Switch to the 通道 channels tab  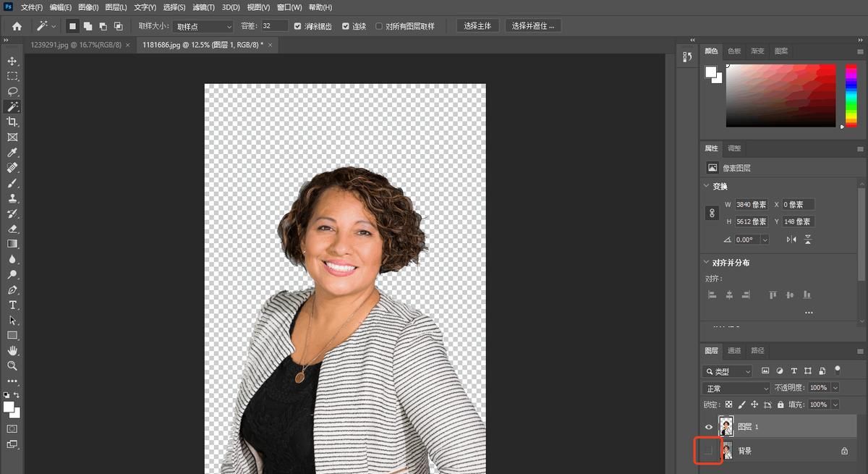pyautogui.click(x=734, y=350)
